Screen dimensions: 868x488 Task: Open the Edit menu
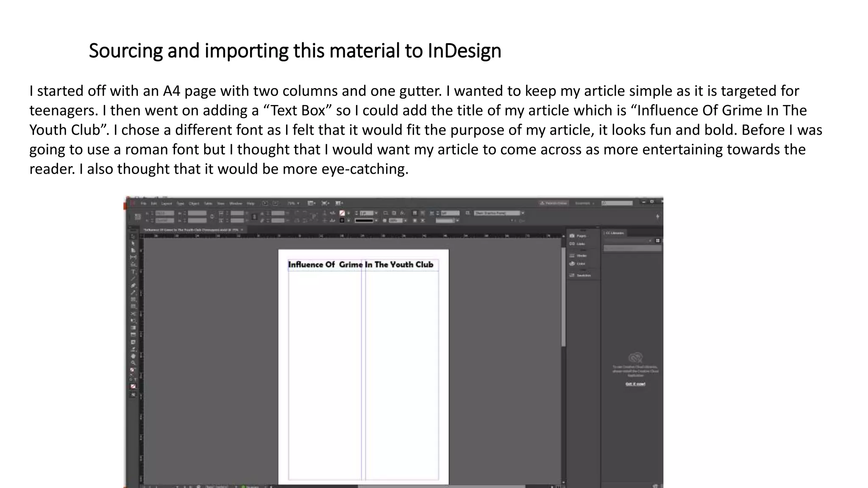pyautogui.click(x=154, y=203)
